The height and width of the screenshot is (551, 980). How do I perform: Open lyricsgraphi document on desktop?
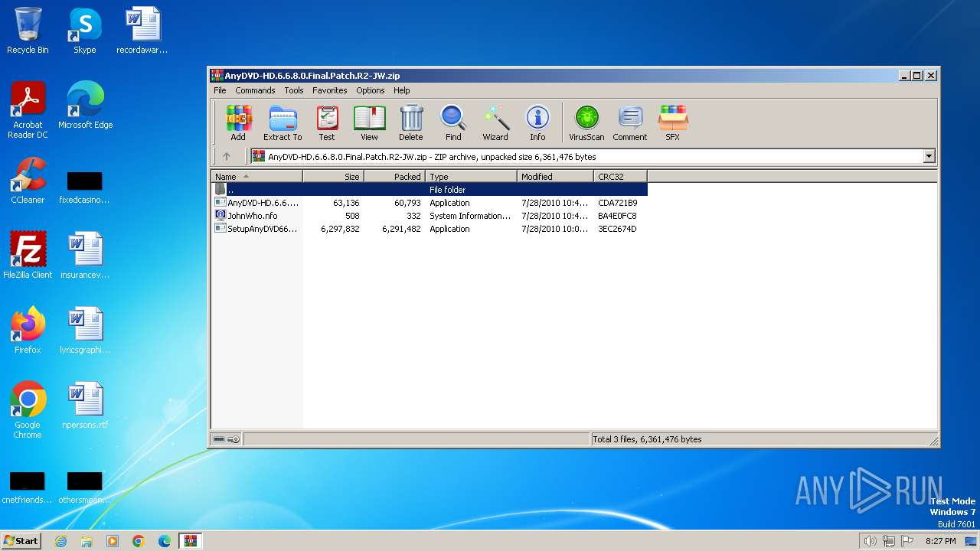pos(85,331)
